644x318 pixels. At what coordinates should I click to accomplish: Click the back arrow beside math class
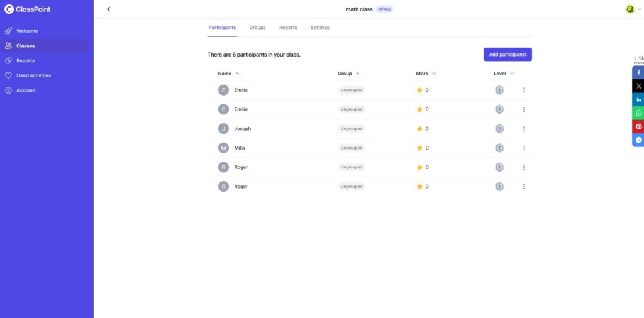click(108, 9)
